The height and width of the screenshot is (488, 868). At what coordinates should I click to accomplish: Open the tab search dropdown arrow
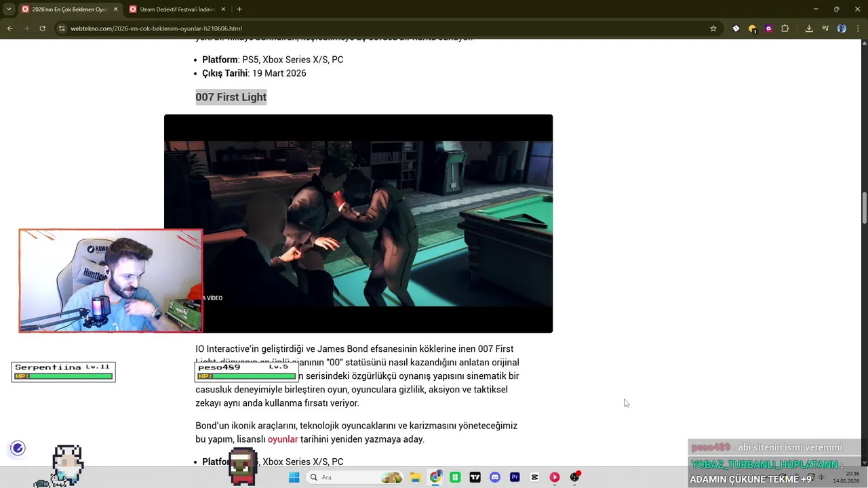tap(9, 9)
